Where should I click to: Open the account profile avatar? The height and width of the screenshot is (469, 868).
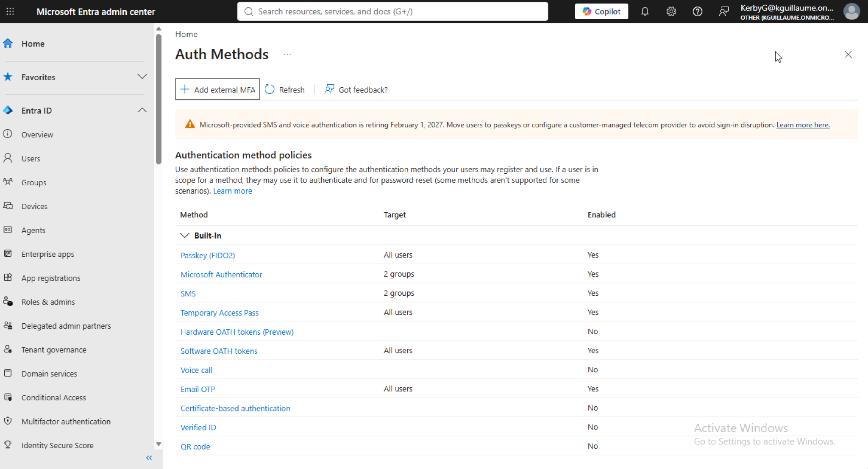pyautogui.click(x=851, y=11)
